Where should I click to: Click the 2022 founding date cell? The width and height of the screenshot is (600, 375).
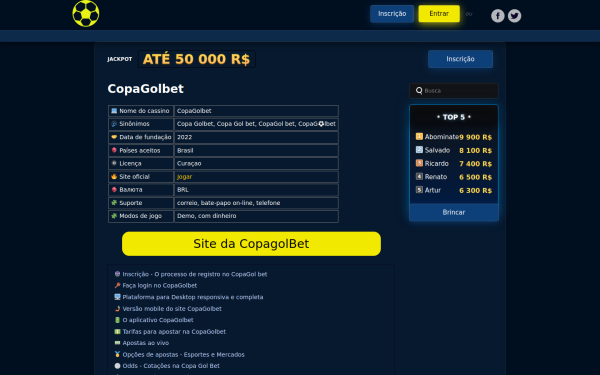[256, 137]
